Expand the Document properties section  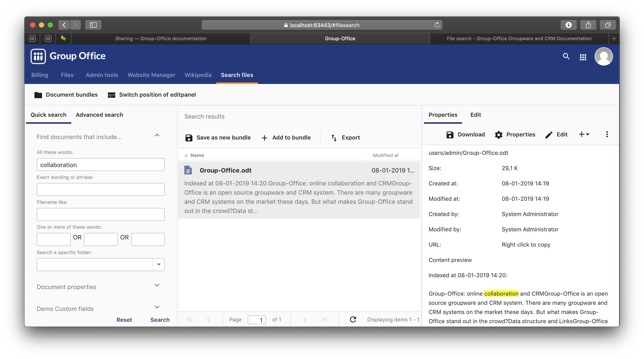click(x=157, y=285)
